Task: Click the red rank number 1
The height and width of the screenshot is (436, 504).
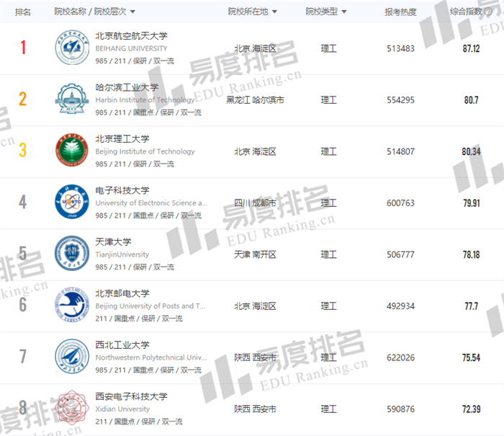Action: point(23,48)
